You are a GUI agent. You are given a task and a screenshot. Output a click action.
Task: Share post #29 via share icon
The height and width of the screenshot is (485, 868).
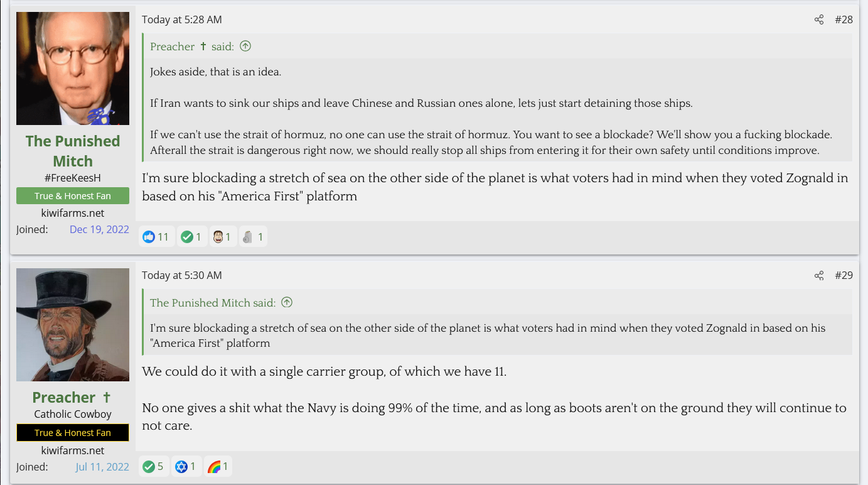pos(819,275)
